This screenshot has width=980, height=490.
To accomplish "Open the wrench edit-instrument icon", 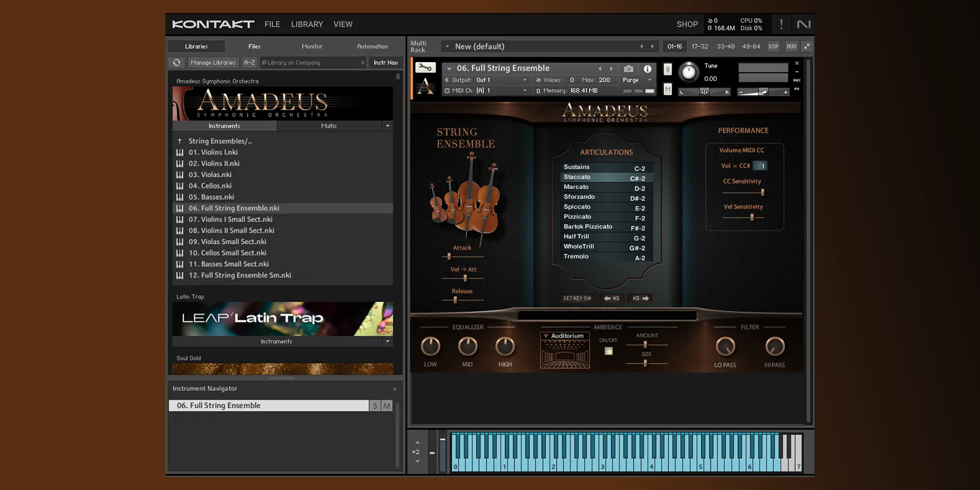I will click(x=426, y=68).
